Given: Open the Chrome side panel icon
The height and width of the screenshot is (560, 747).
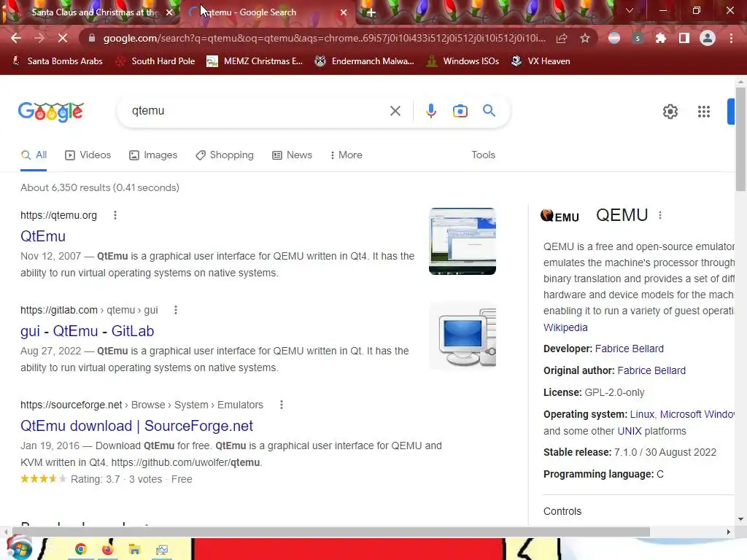Looking at the screenshot, I should pyautogui.click(x=684, y=38).
